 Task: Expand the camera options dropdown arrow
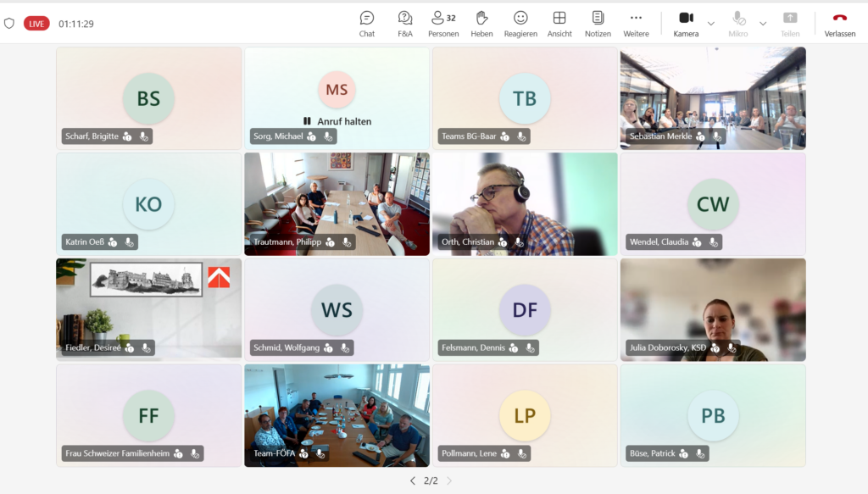tap(711, 24)
